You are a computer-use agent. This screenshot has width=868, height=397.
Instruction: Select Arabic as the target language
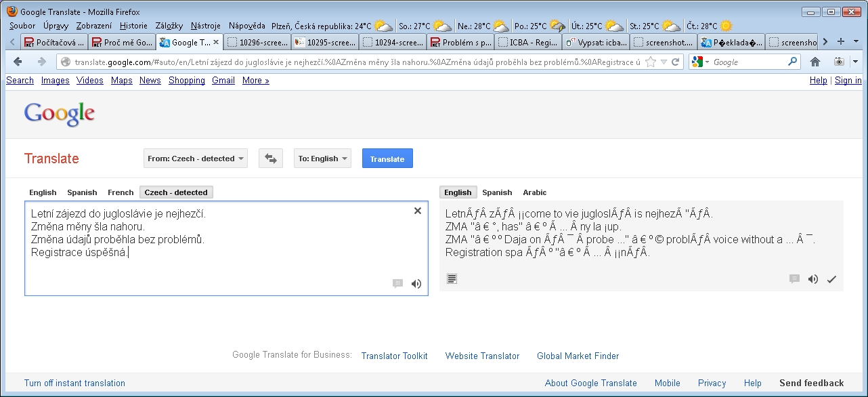[x=534, y=192]
